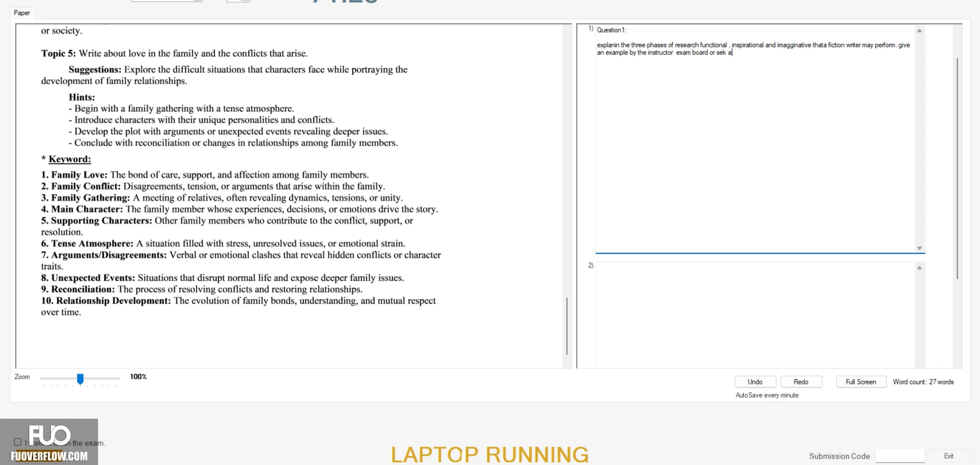Switch to the Paper tab
Image resolution: width=980 pixels, height=465 pixels.
(x=22, y=13)
